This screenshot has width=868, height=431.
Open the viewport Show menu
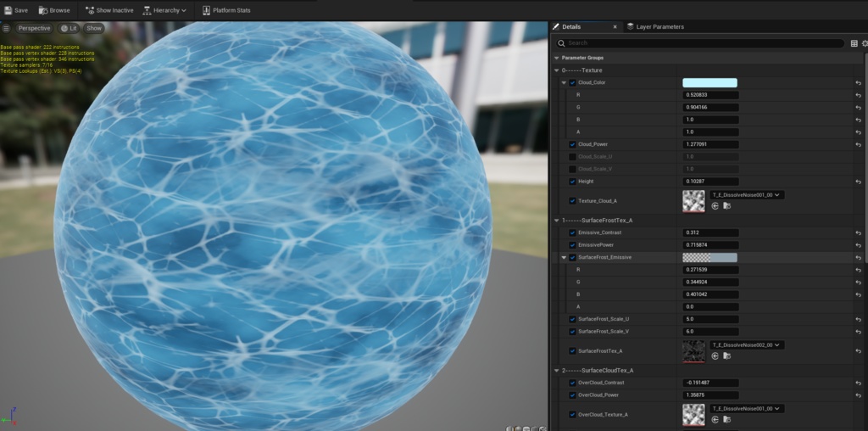click(94, 28)
